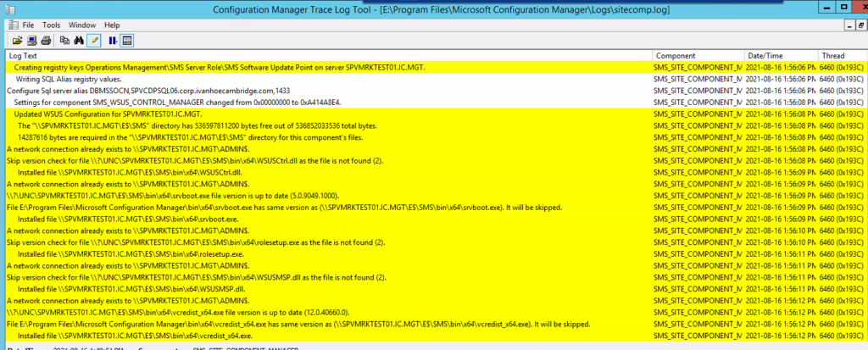Open Find with the binoculars icon

pyautogui.click(x=79, y=40)
